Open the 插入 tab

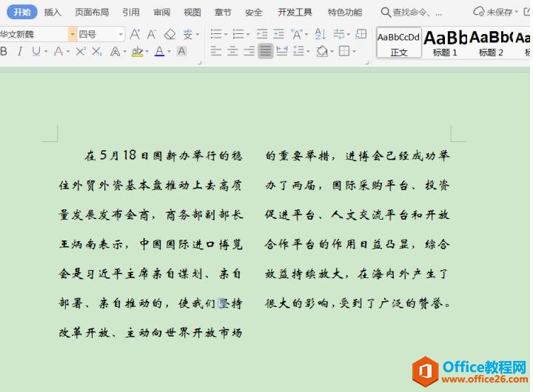click(x=53, y=13)
